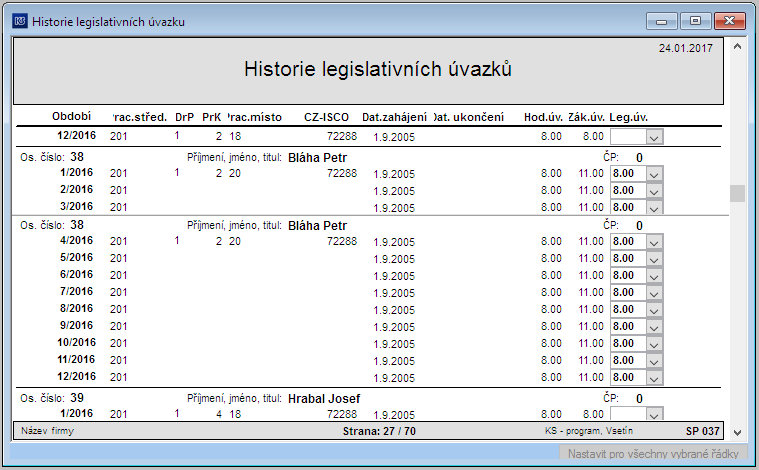The width and height of the screenshot is (759, 470).
Task: Open Leg.úv. dropdown for first 12/2016 row
Action: [654, 137]
